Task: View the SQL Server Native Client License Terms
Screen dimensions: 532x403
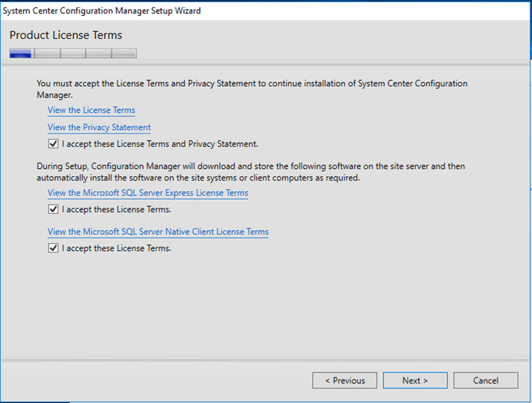Action: click(x=158, y=232)
